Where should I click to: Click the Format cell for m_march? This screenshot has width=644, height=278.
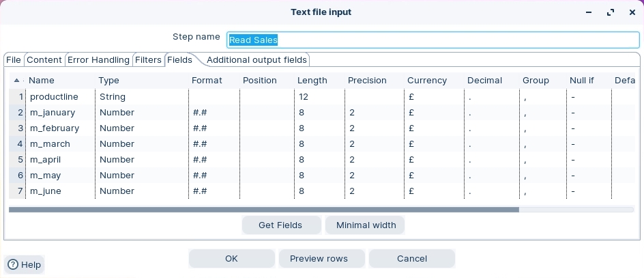[214, 144]
